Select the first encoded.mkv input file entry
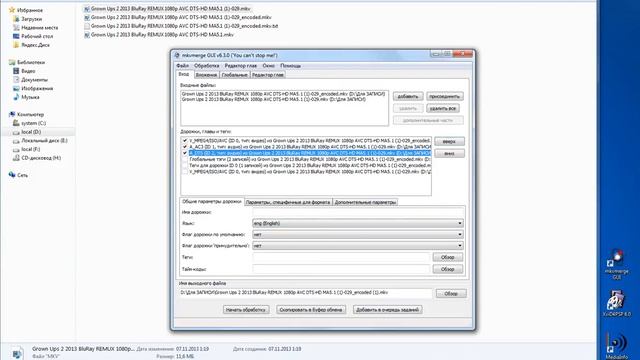Screen dimensions: 640x360 284,94
